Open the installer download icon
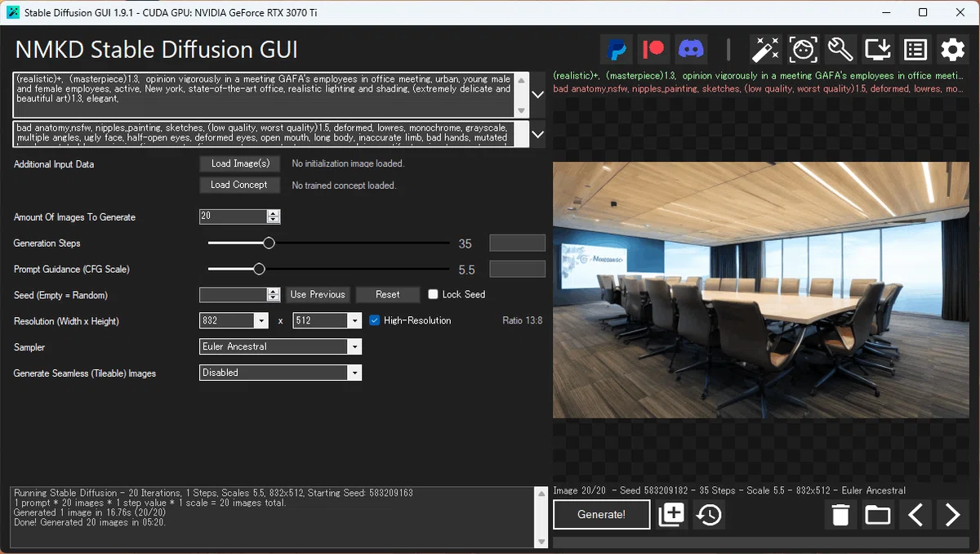Viewport: 980px width, 554px height. click(x=878, y=50)
